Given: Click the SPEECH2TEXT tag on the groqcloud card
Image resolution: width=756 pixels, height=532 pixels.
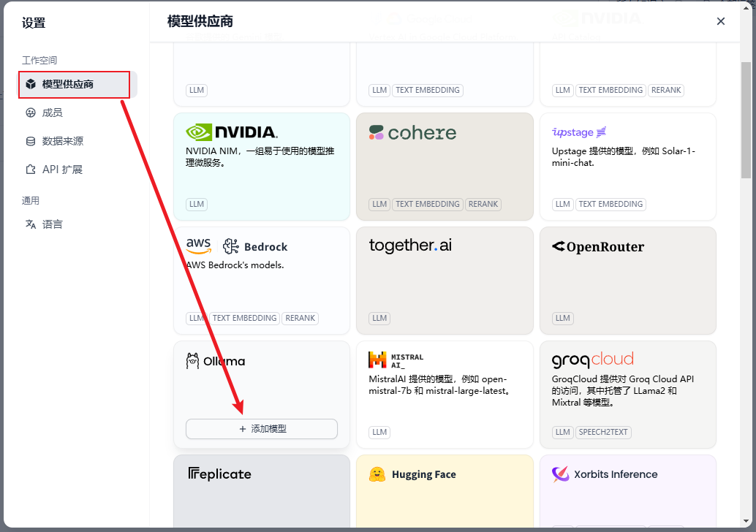Looking at the screenshot, I should pyautogui.click(x=603, y=433).
